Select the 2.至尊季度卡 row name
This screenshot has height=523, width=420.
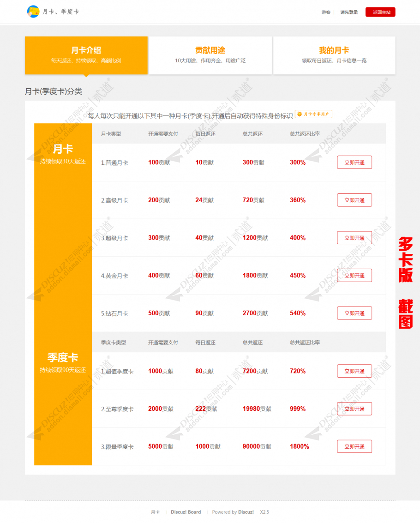click(117, 409)
